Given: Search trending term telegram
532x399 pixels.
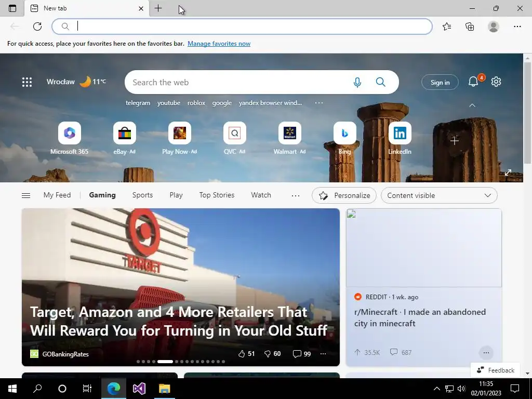Looking at the screenshot, I should (x=138, y=103).
